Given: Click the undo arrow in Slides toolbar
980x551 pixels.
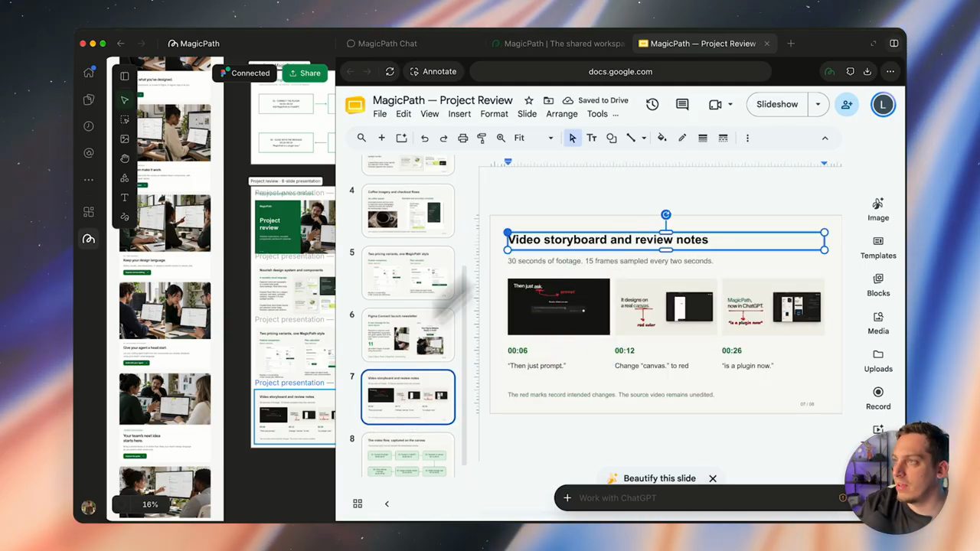Looking at the screenshot, I should 424,138.
